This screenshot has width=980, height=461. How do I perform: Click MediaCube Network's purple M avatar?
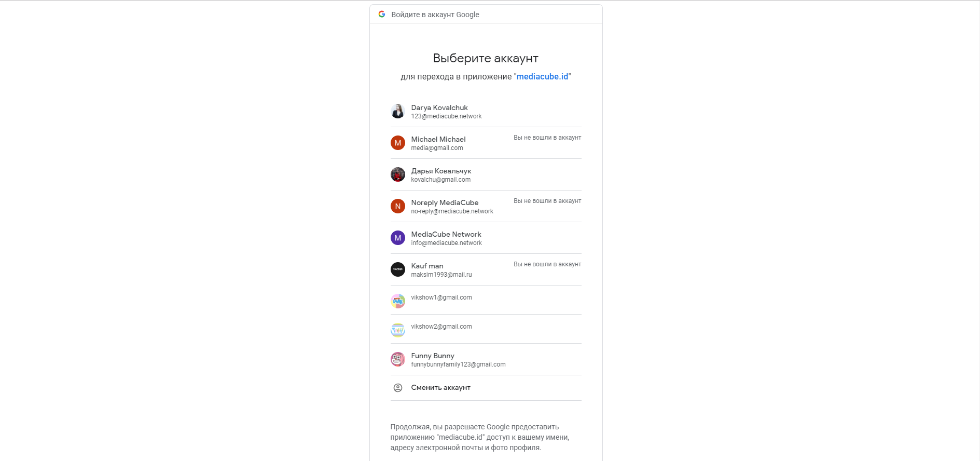tap(398, 238)
